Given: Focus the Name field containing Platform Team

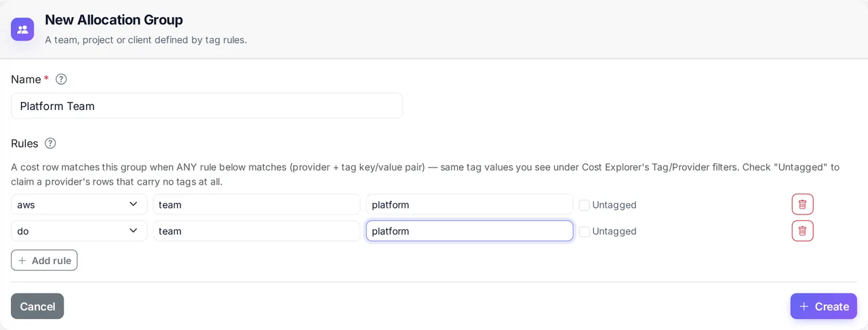Looking at the screenshot, I should click(207, 106).
